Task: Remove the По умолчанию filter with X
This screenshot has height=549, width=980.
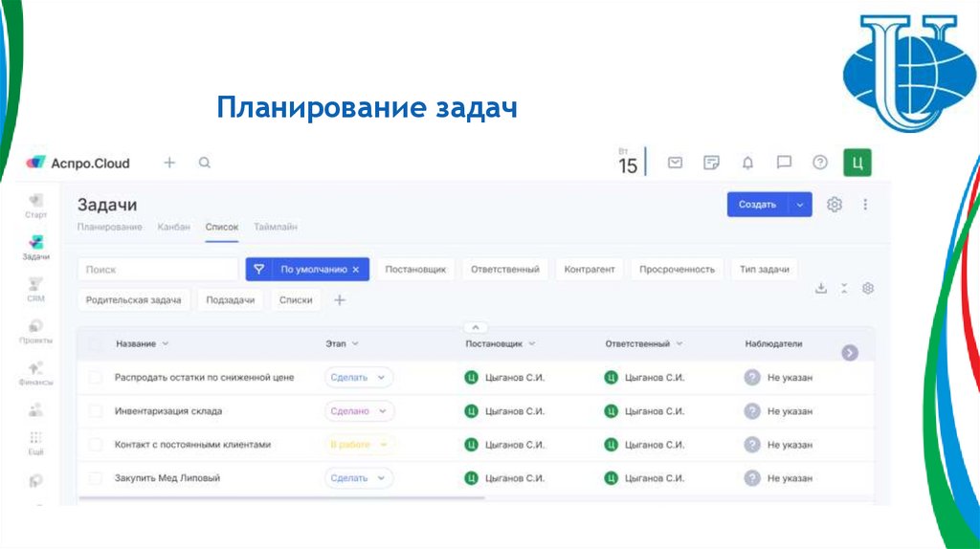Action: click(356, 270)
